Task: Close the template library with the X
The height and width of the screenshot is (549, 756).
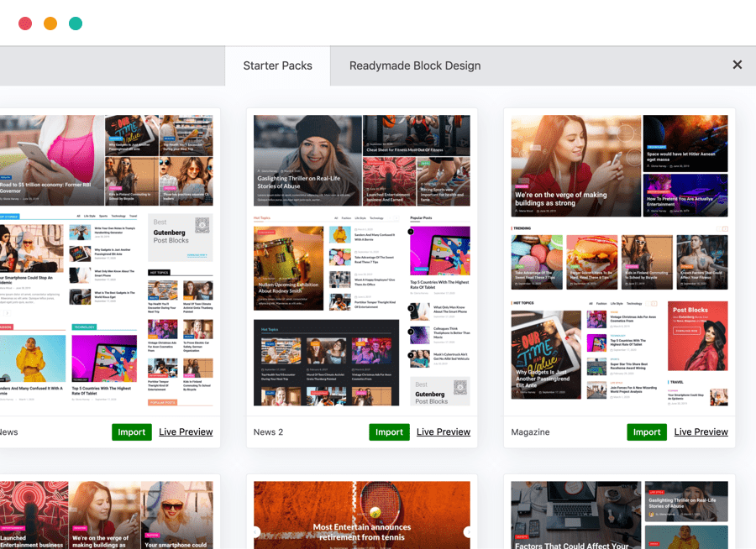Action: tap(738, 65)
